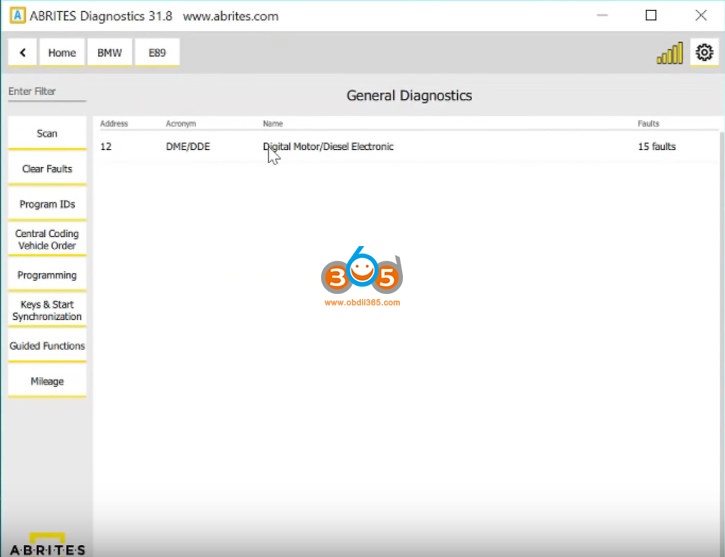
Task: Focus the Enter Filter field
Action: [x=47, y=92]
